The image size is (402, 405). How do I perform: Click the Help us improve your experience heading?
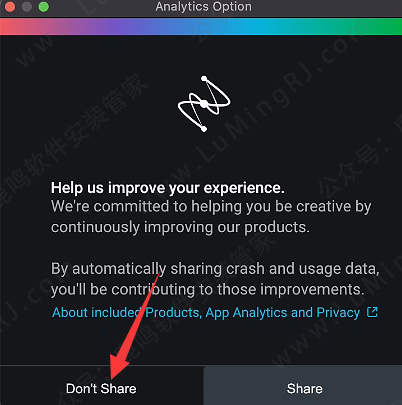point(168,188)
